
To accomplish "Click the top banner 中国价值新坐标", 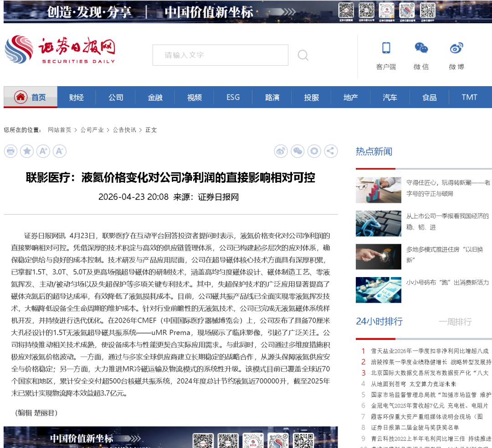I will click(247, 11).
